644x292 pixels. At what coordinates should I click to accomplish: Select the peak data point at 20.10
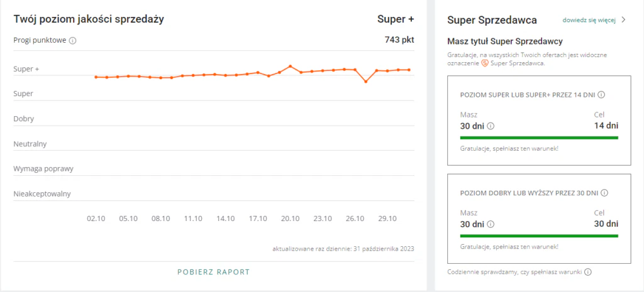coord(290,66)
